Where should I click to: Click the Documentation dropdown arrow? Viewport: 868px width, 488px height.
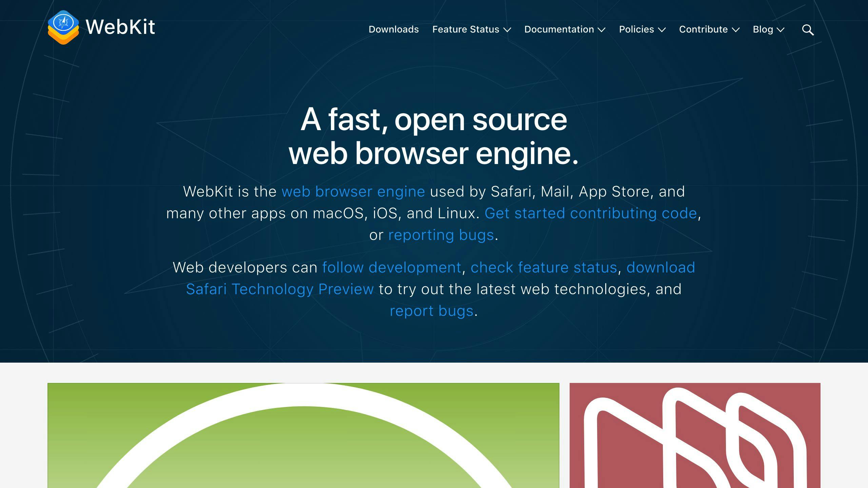(603, 29)
